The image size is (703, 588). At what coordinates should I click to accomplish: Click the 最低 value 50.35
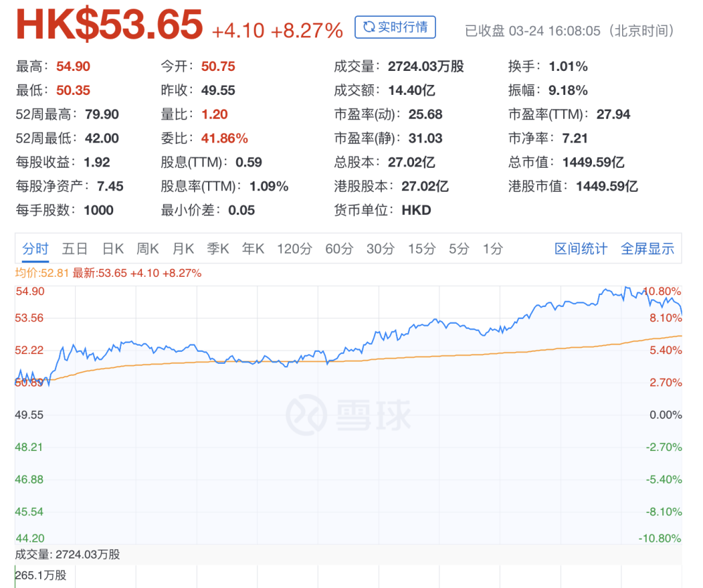[x=73, y=91]
